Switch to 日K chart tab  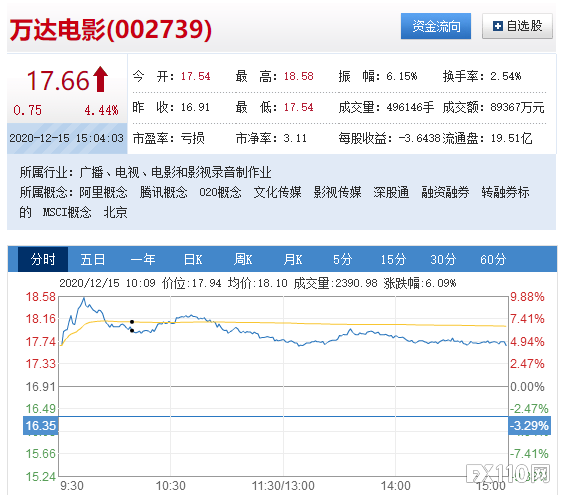[193, 259]
